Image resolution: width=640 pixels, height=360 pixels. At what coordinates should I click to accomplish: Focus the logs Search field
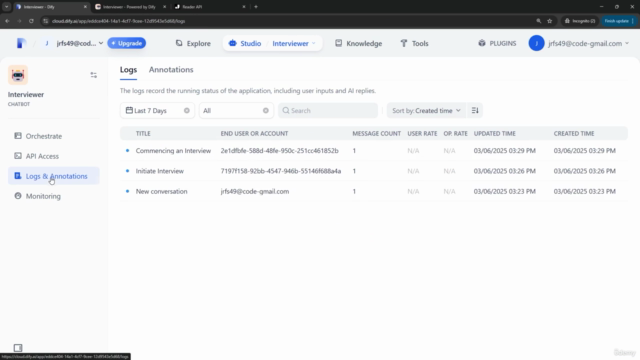coord(328,111)
